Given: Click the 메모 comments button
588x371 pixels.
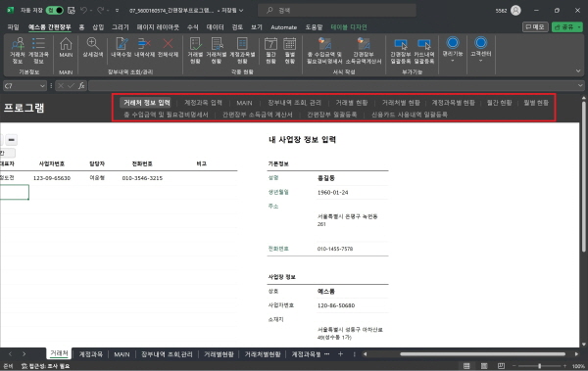Looking at the screenshot, I should (535, 27).
